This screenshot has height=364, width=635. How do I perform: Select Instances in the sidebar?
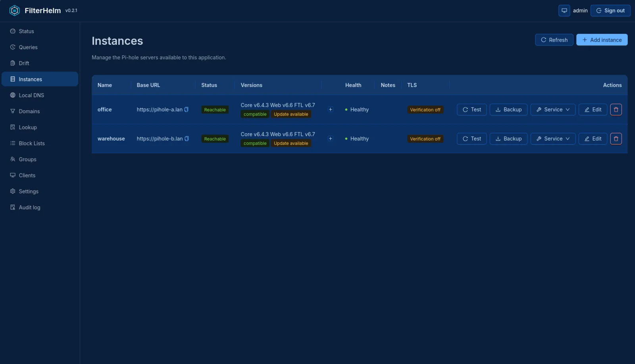[40, 79]
